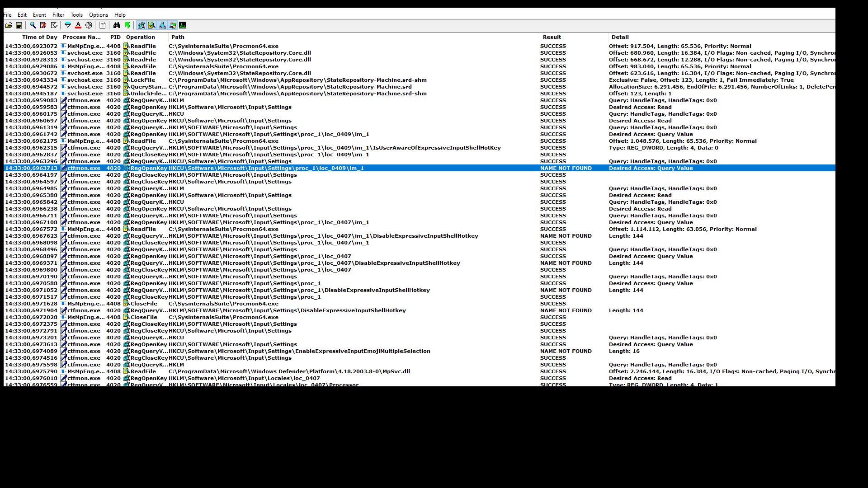Click the green Jump To arrow icon
This screenshot has width=868, height=488.
pos(127,25)
